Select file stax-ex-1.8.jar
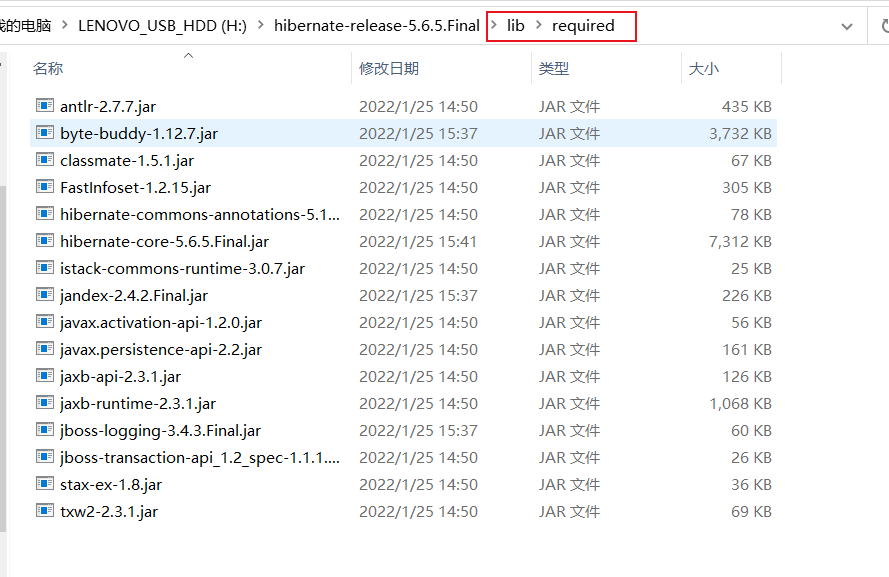 (111, 485)
